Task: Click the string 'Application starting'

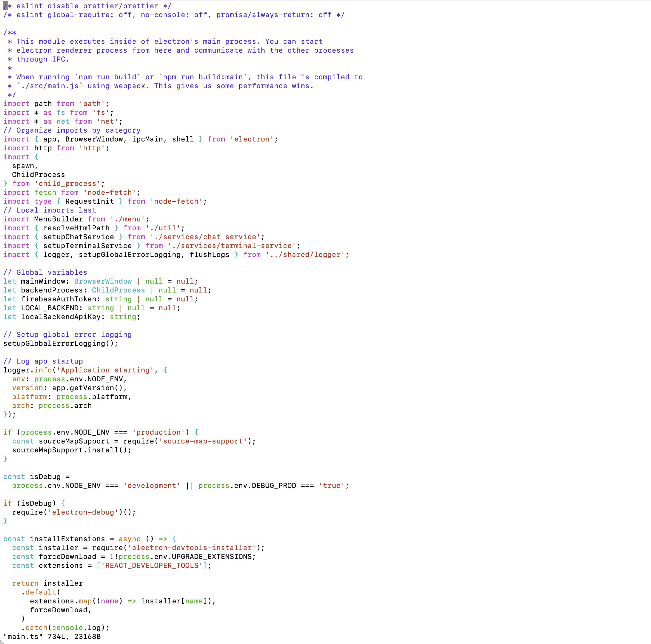Action: 105,370
